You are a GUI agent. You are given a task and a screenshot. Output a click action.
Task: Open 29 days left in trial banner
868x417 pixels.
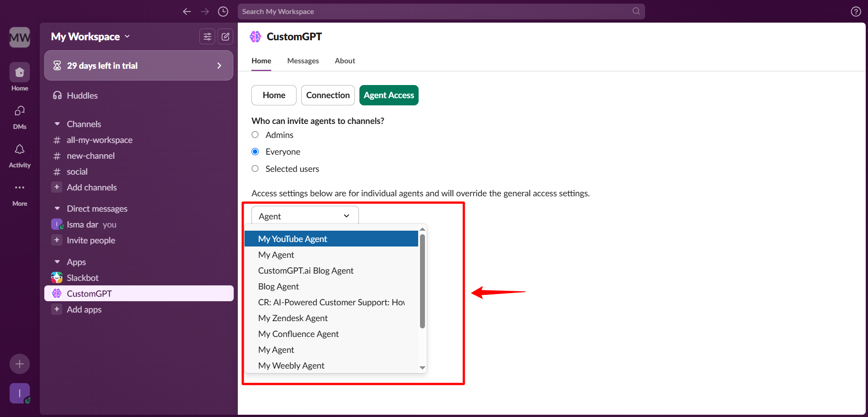pyautogui.click(x=139, y=66)
